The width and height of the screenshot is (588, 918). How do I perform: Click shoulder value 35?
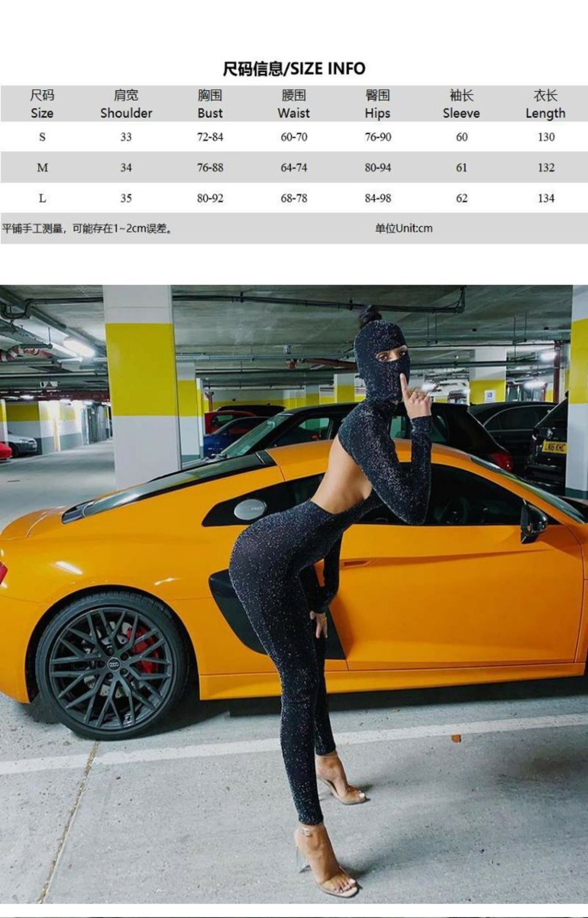[126, 199]
